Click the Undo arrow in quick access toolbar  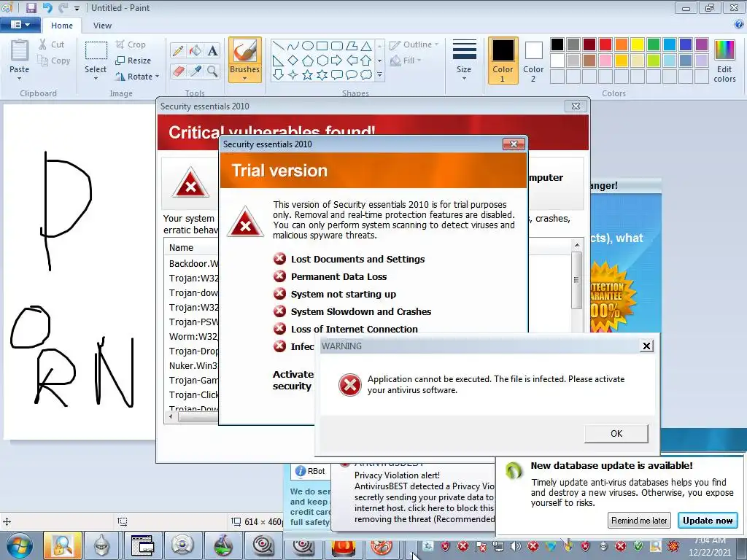[47, 7]
